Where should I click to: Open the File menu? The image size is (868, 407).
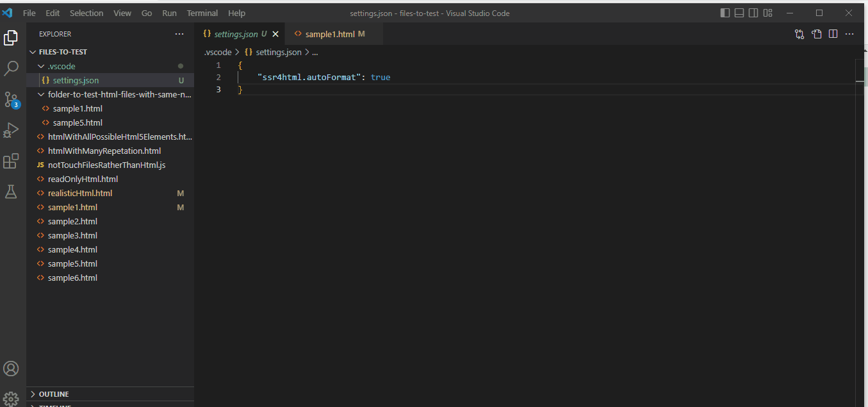29,13
